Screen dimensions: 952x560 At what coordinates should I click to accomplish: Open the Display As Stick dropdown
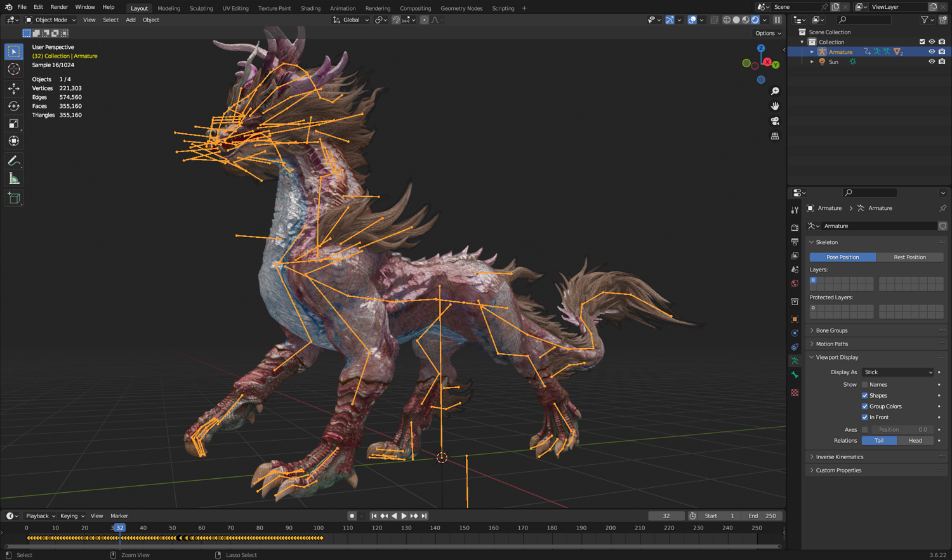[x=897, y=372]
